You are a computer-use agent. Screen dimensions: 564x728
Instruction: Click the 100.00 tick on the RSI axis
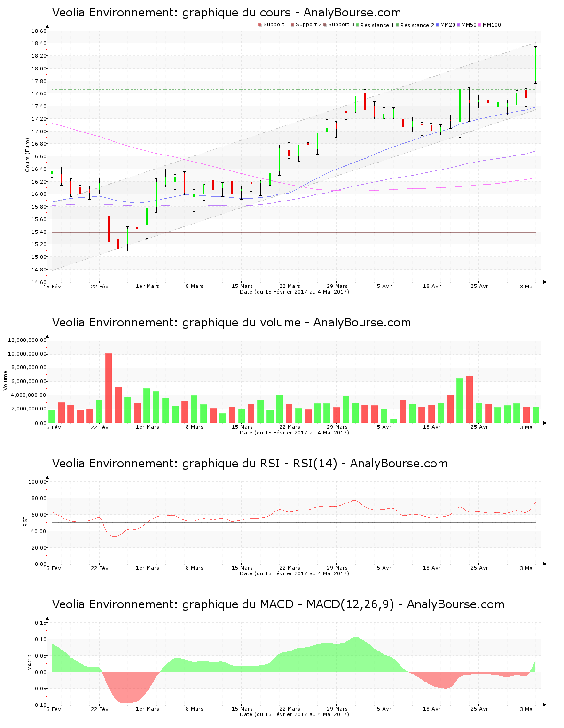point(38,482)
